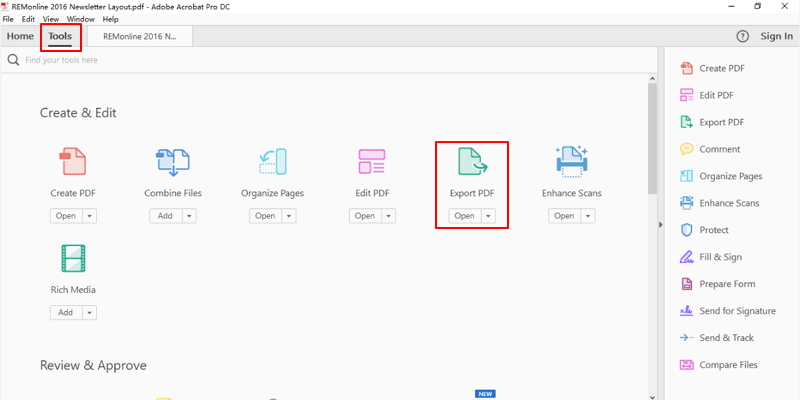
Task: Click the Acrobat app icon in title bar
Action: tap(5, 7)
